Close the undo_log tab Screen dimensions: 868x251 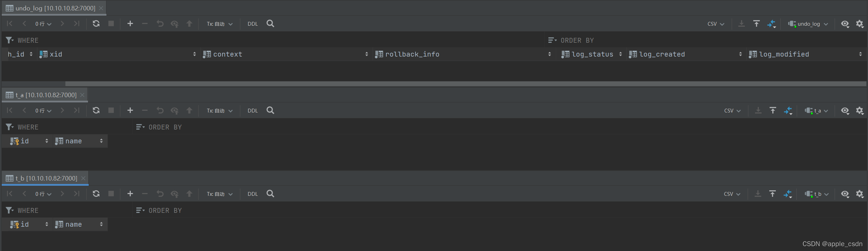(x=101, y=8)
